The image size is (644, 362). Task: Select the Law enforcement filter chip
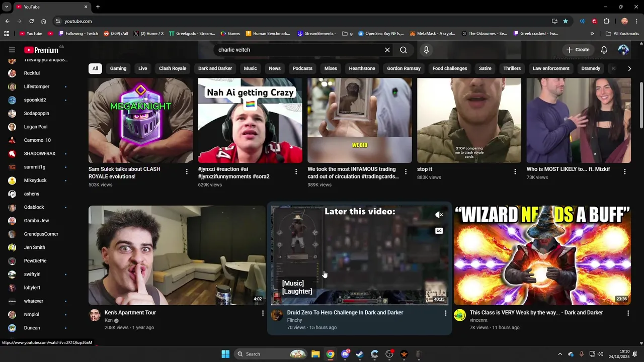click(551, 68)
